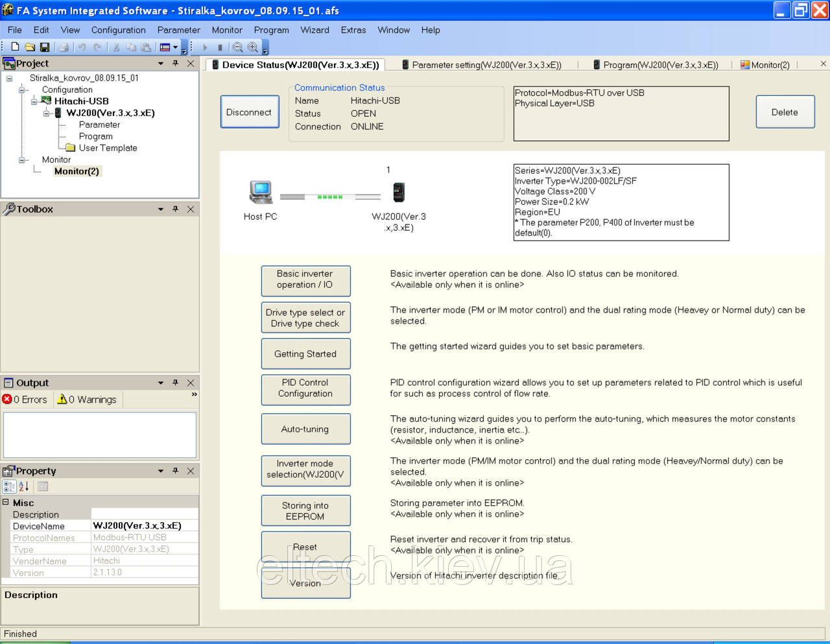The image size is (830, 644).
Task: Toggle the 0 Warnings filter in Output
Action: [88, 400]
